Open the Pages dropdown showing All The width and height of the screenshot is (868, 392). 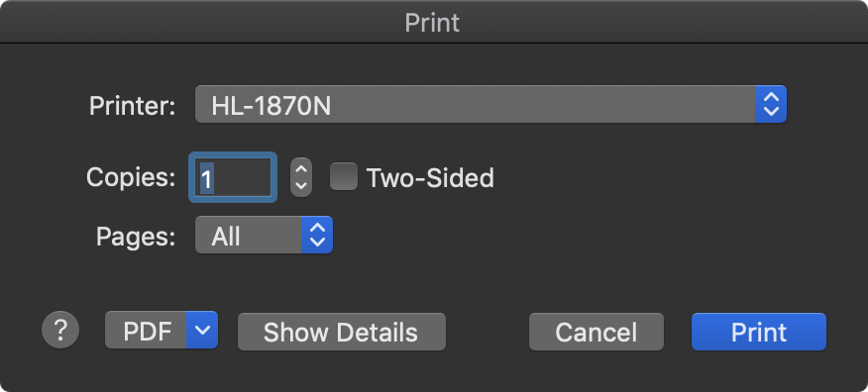(264, 235)
